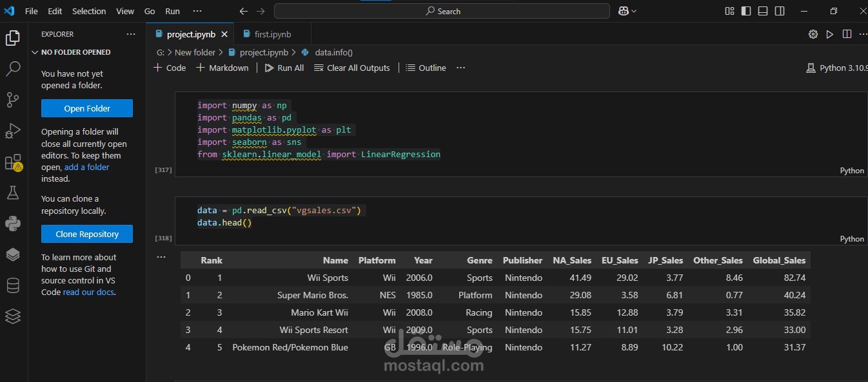Viewport: 868px width, 382px height.
Task: Click the Super Mario Bros. cell
Action: click(313, 295)
